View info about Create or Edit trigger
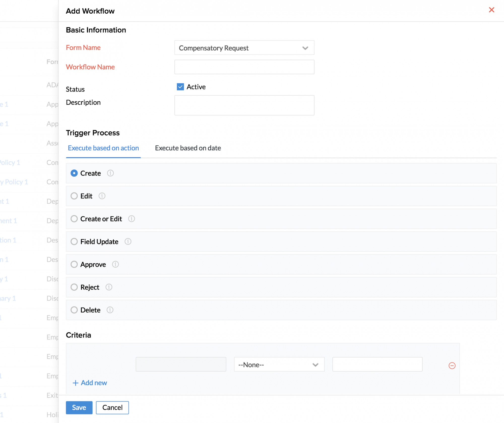This screenshot has width=504, height=423. 132,219
